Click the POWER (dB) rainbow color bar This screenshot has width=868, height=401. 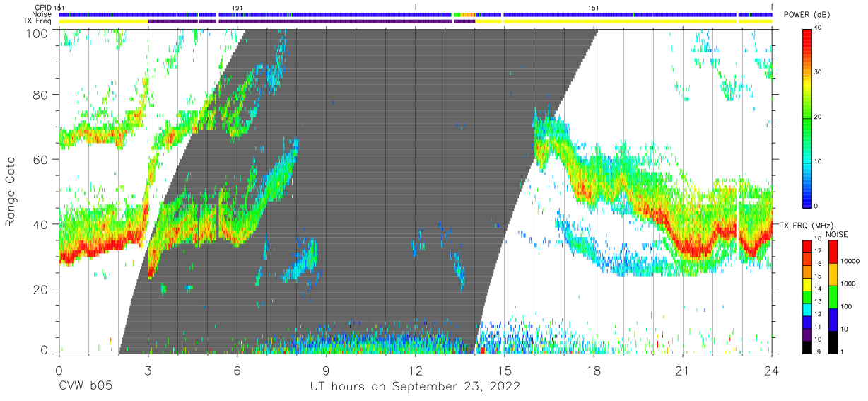pyautogui.click(x=808, y=117)
